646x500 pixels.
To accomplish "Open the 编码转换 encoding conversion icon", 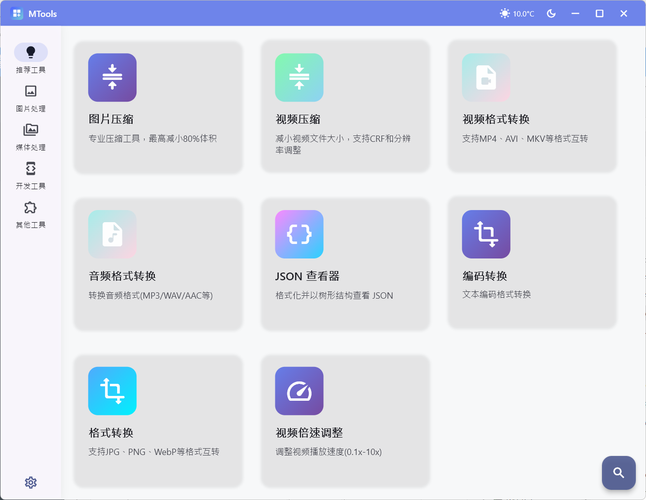I will [486, 235].
